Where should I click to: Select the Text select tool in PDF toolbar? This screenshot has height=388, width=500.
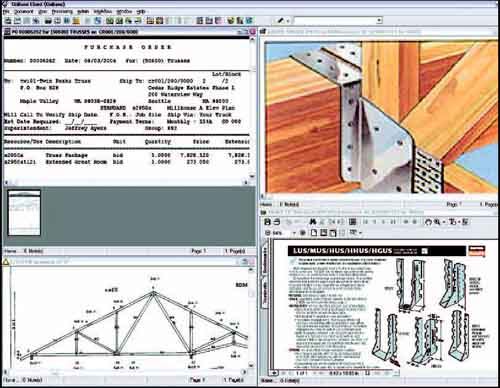[452, 222]
